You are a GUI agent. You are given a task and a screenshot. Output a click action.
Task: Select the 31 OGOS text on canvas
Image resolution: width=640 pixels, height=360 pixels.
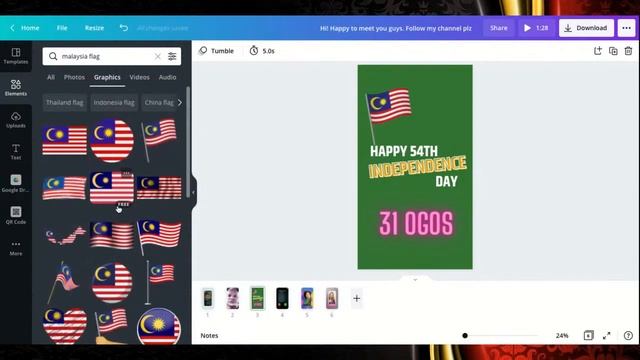(416, 224)
